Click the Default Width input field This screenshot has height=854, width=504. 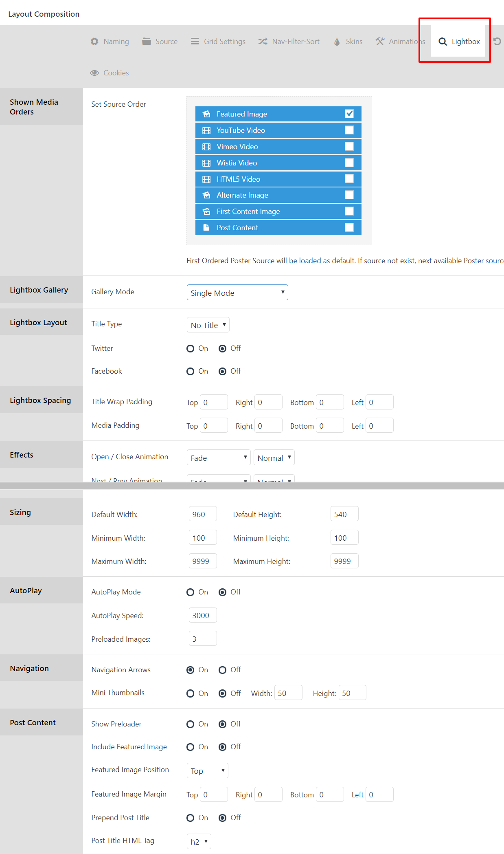[202, 514]
